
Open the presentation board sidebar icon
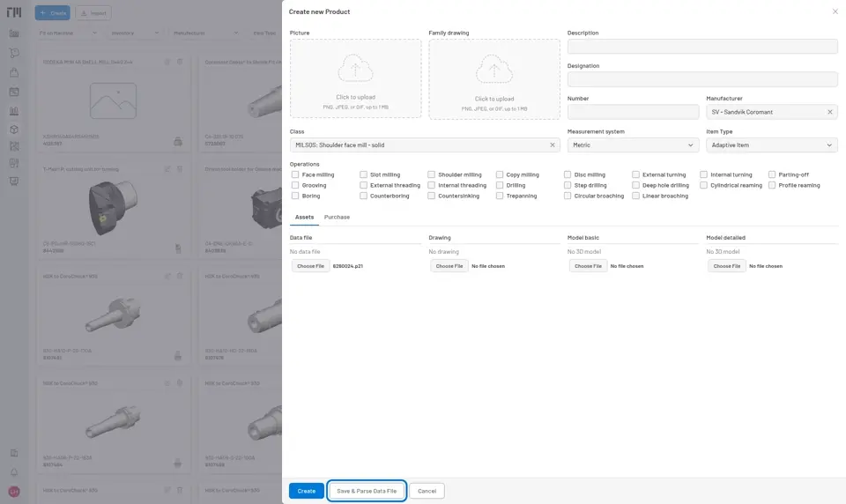[x=14, y=182]
